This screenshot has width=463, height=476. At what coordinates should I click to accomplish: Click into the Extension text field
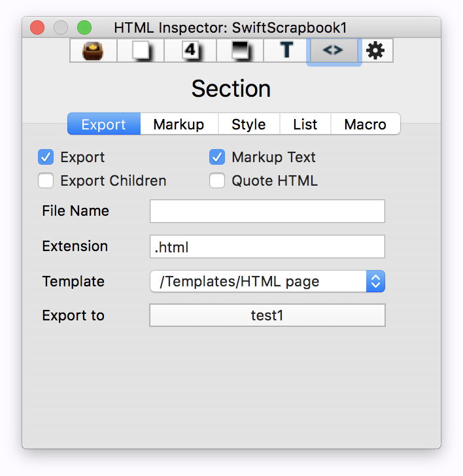(267, 246)
